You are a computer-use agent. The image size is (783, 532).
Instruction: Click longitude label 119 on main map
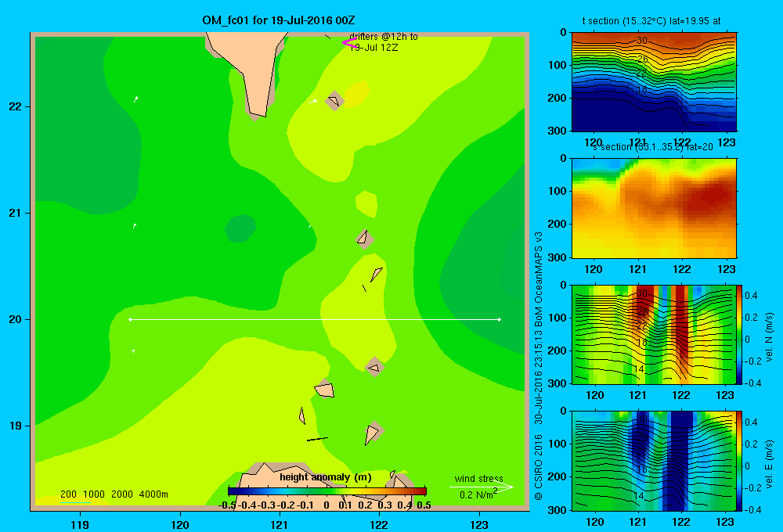pos(80,525)
